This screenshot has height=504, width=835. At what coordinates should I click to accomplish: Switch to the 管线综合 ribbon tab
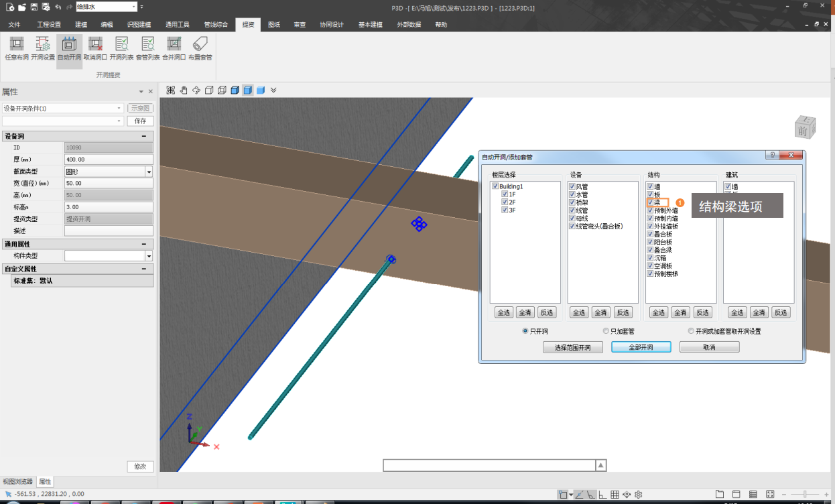216,25
